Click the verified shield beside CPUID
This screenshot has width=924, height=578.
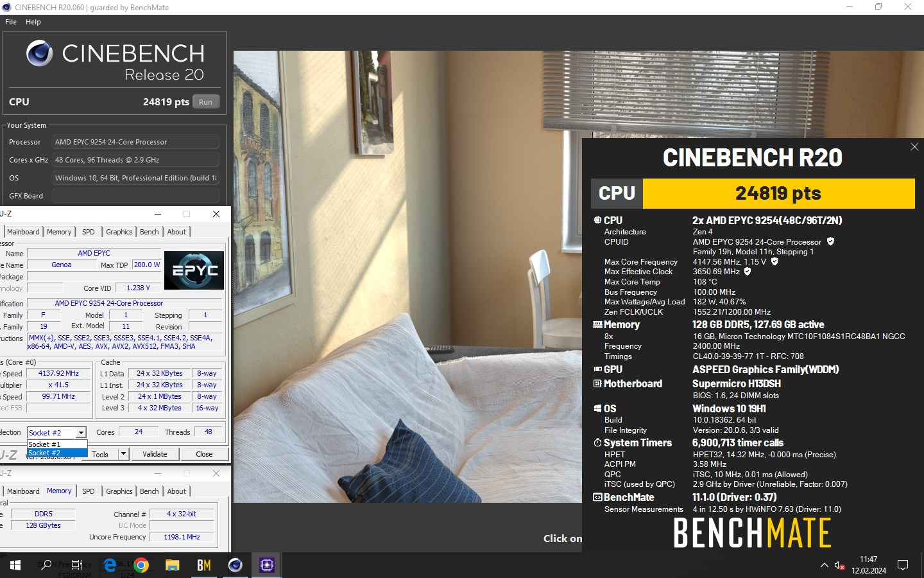pyautogui.click(x=830, y=241)
